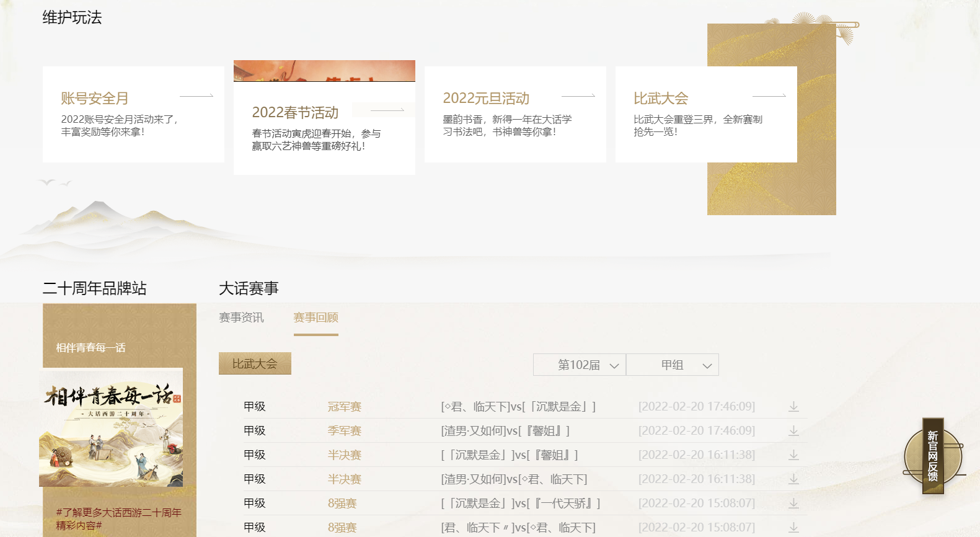Switch to the 赛事资讯 tab
Image resolution: width=980 pixels, height=537 pixels.
241,317
